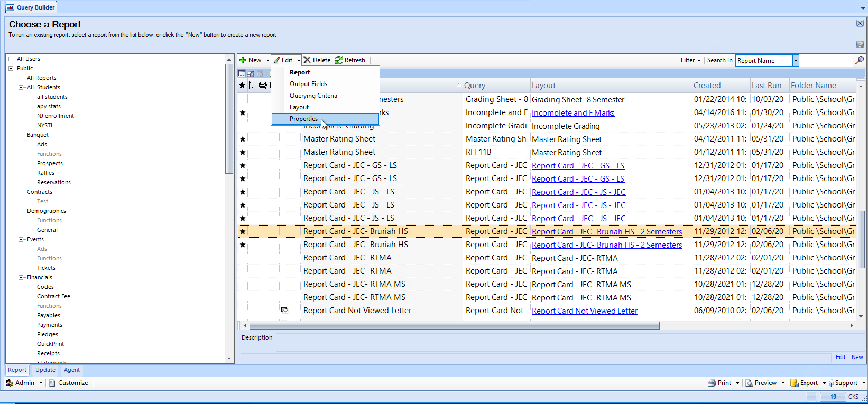This screenshot has width=868, height=404.
Task: Click the Refresh toolbar button
Action: pos(350,60)
